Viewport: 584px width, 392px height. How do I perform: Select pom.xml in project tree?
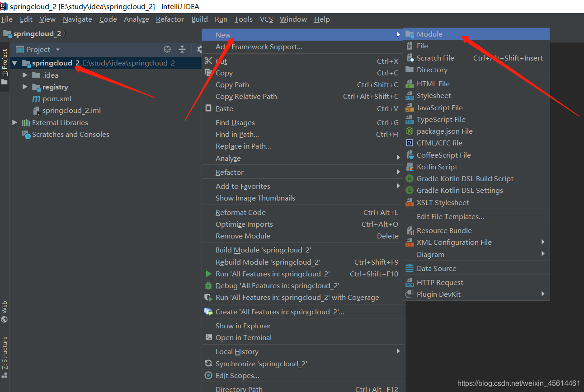[52, 98]
